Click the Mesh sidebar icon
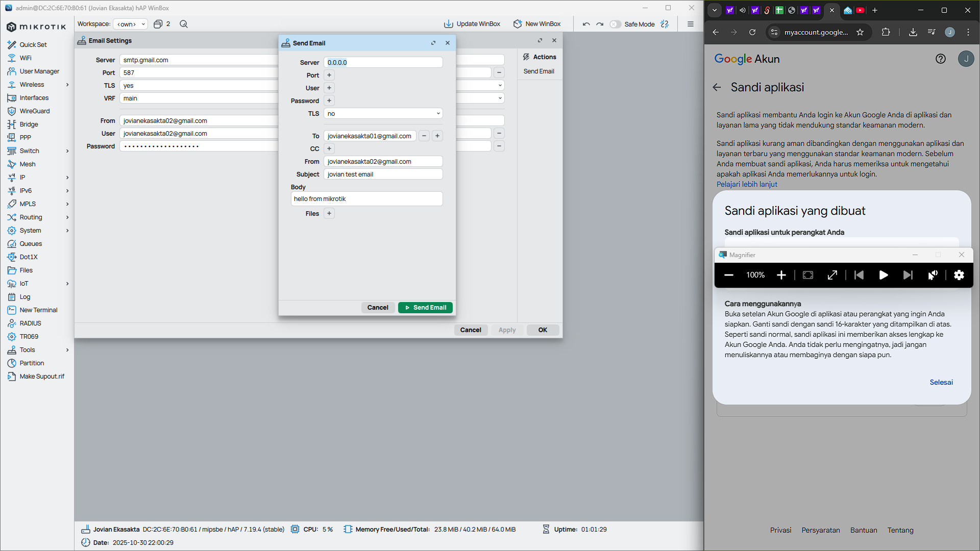This screenshot has width=980, height=551. [x=12, y=164]
